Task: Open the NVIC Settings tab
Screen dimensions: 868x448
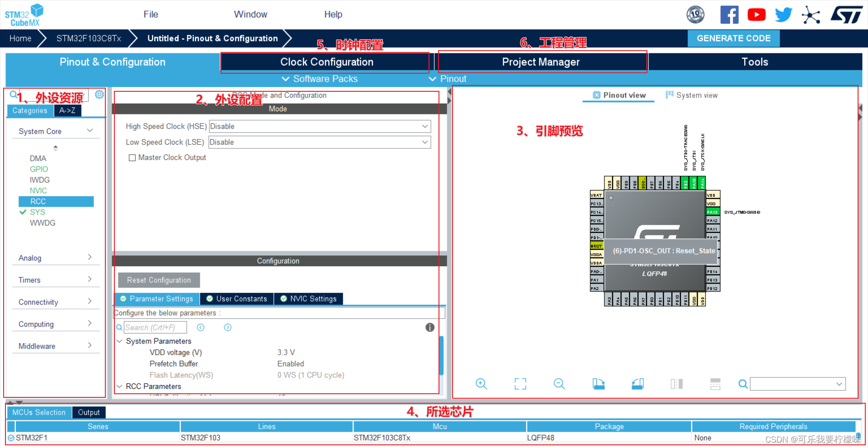Action: [x=309, y=299]
